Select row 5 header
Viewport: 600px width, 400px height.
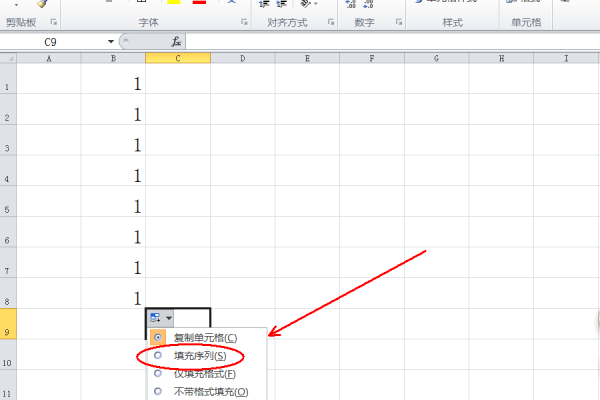[x=8, y=201]
